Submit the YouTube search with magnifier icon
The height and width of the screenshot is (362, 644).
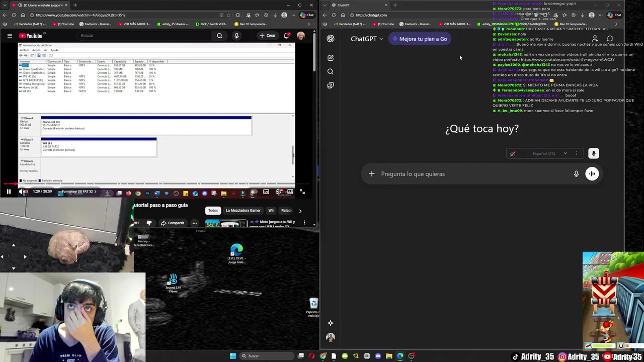click(x=219, y=36)
